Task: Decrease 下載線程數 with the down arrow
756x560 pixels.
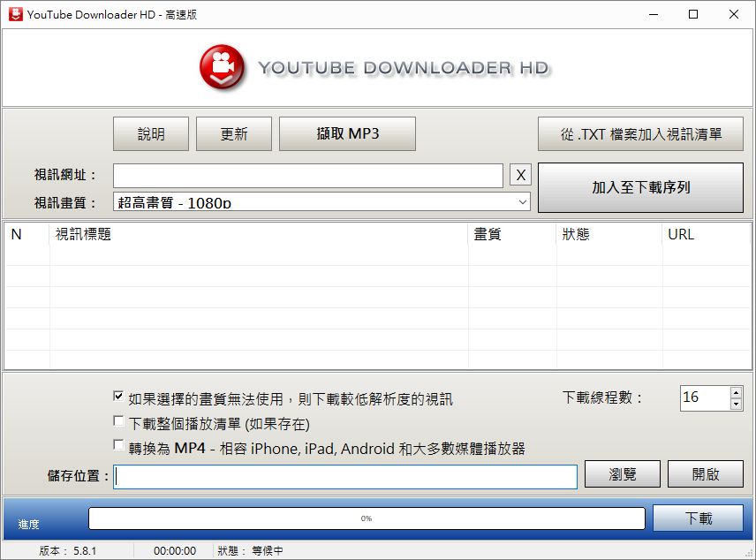Action: (736, 405)
